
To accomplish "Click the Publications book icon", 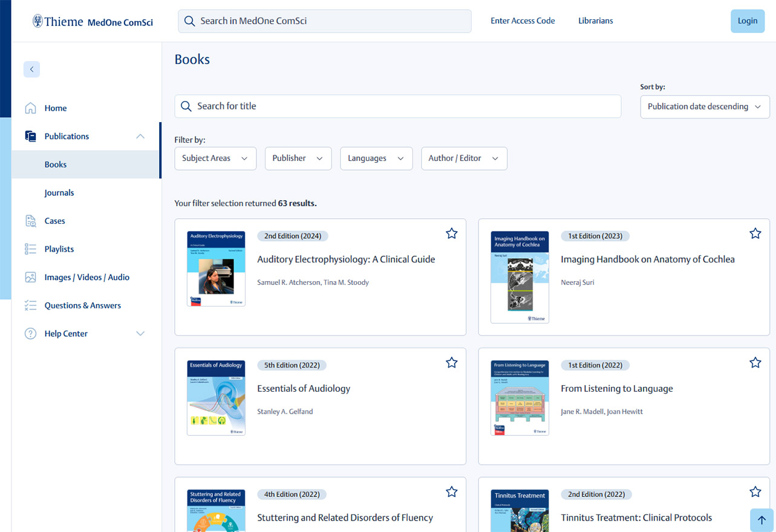I will click(x=31, y=135).
